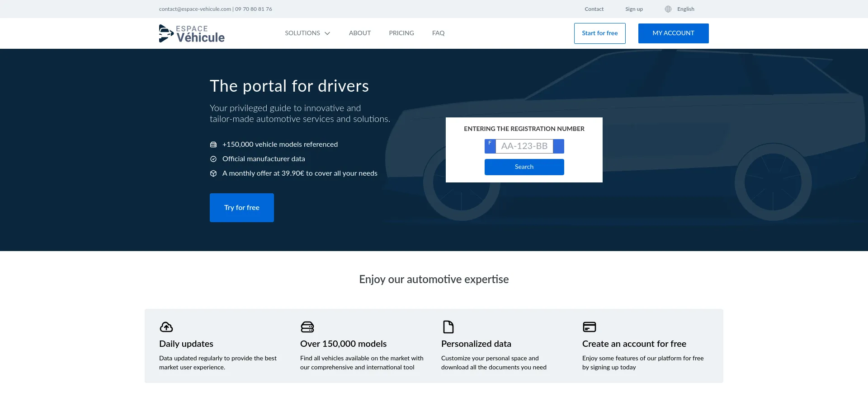Screen dimensions: 868x401
Task: Go to the About page
Action: coord(360,33)
